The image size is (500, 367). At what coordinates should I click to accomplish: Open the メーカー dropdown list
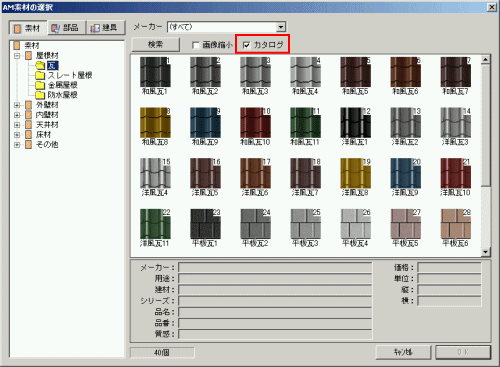(281, 27)
